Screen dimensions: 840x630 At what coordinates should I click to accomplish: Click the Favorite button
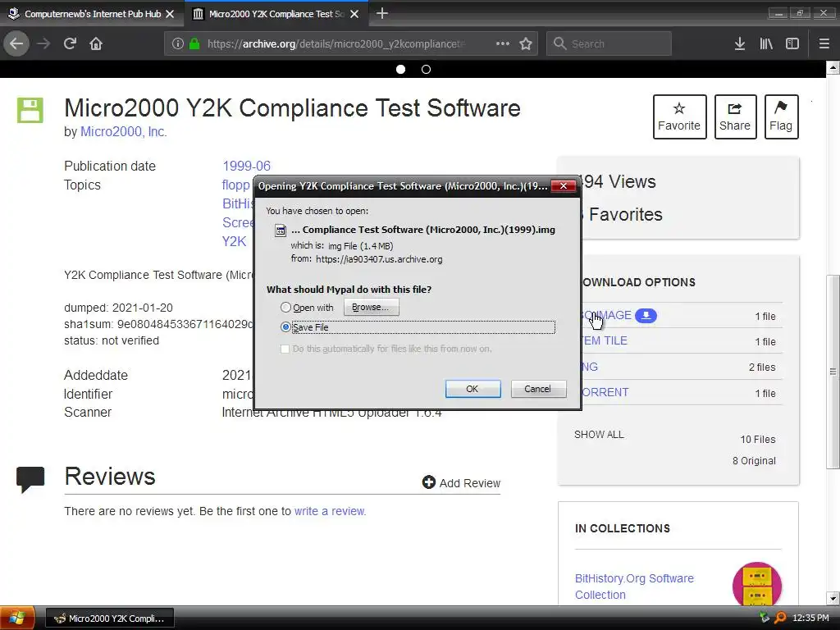click(x=680, y=116)
